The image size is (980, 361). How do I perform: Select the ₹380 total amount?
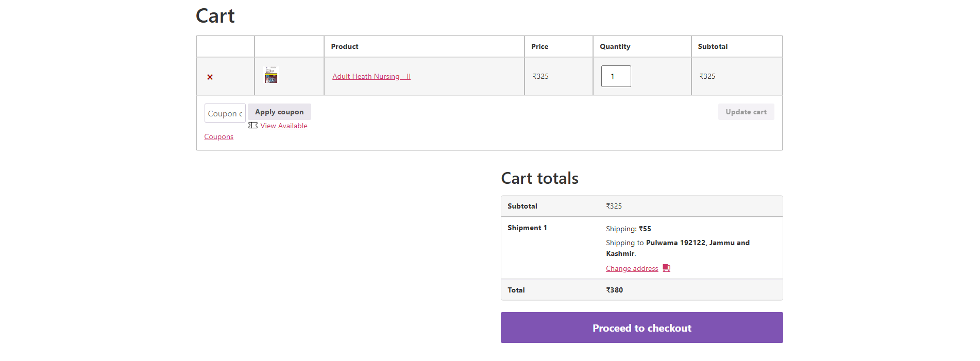614,290
